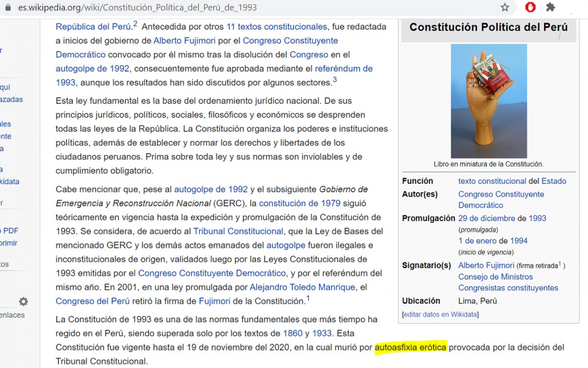Click footnote reference 3 after 'algunos sectores'
This screenshot has height=368, width=588.
[335, 79]
